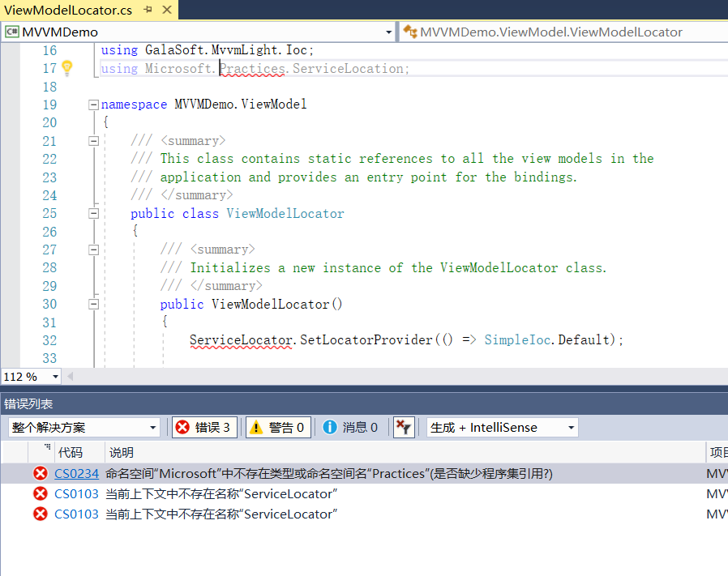Toggle the 错误 3 errors filter
The image size is (728, 576).
(205, 428)
